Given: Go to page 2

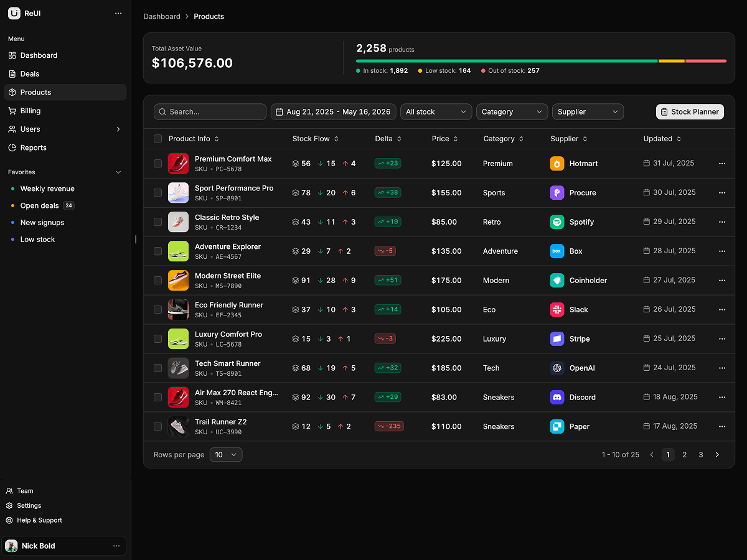Looking at the screenshot, I should [684, 455].
